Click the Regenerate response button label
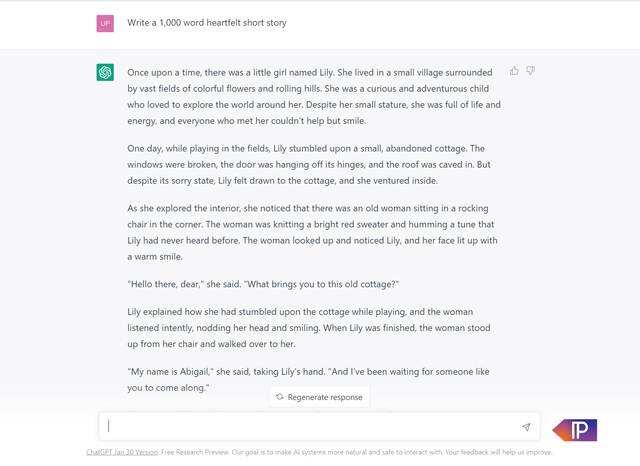 pyautogui.click(x=325, y=397)
